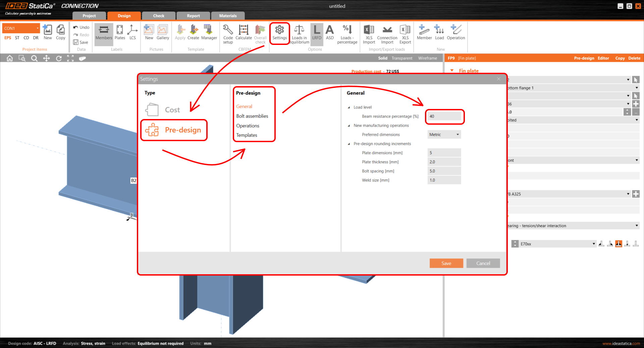
Task: Click XLS Export icon
Action: (405, 34)
